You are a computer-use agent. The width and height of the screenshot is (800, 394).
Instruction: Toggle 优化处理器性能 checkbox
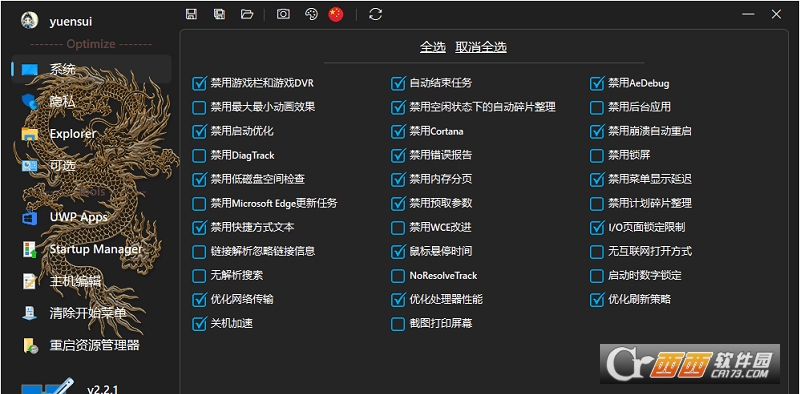point(398,300)
